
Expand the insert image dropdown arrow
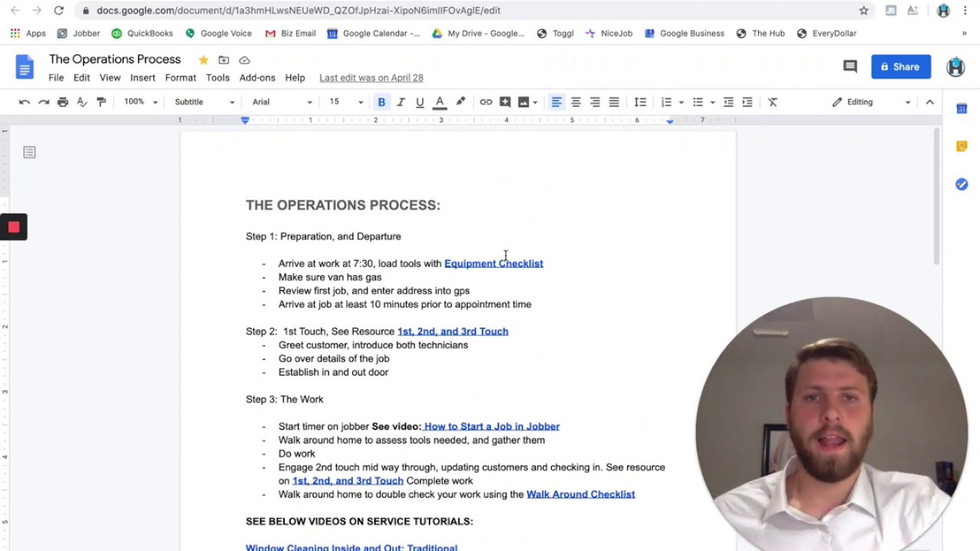(x=534, y=103)
